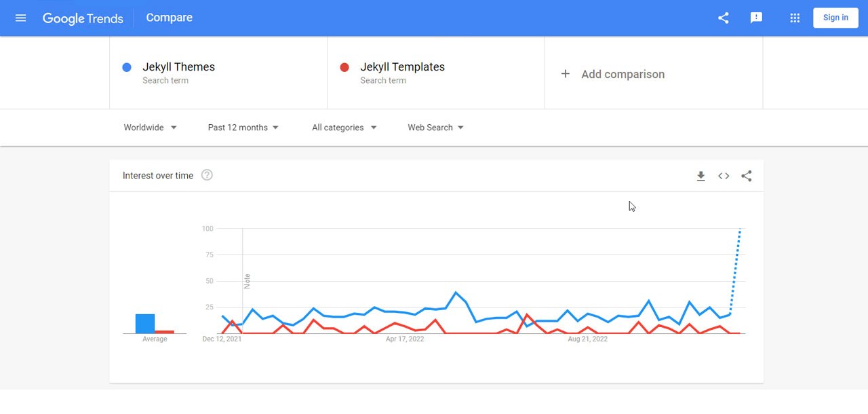Screen dimensions: 868x414
Task: Open the hamburger main menu
Action: coord(20,18)
